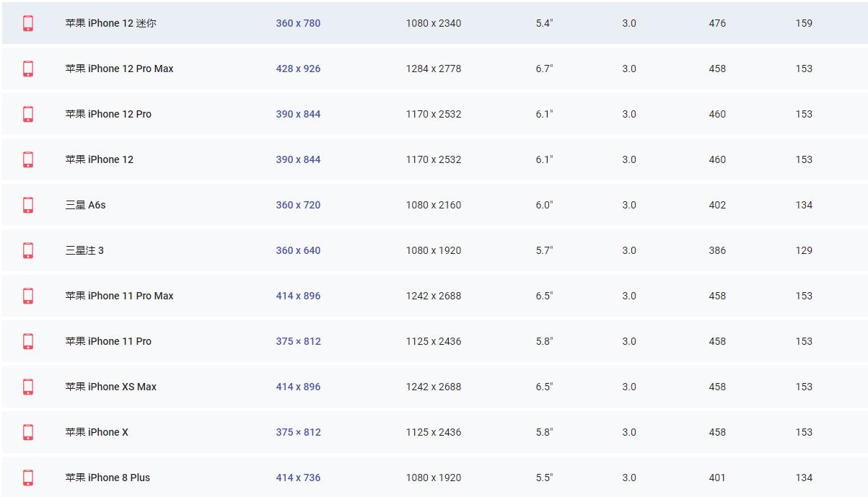
Task: Select the phone icon for iPhone 11 Pro Max
Action: [28, 296]
